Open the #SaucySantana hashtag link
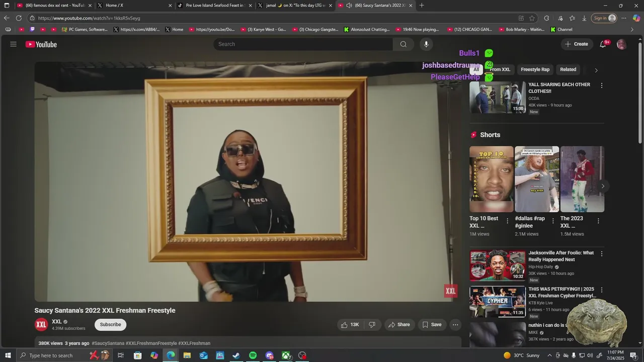Screen dimensions: 644x362 (108, 343)
